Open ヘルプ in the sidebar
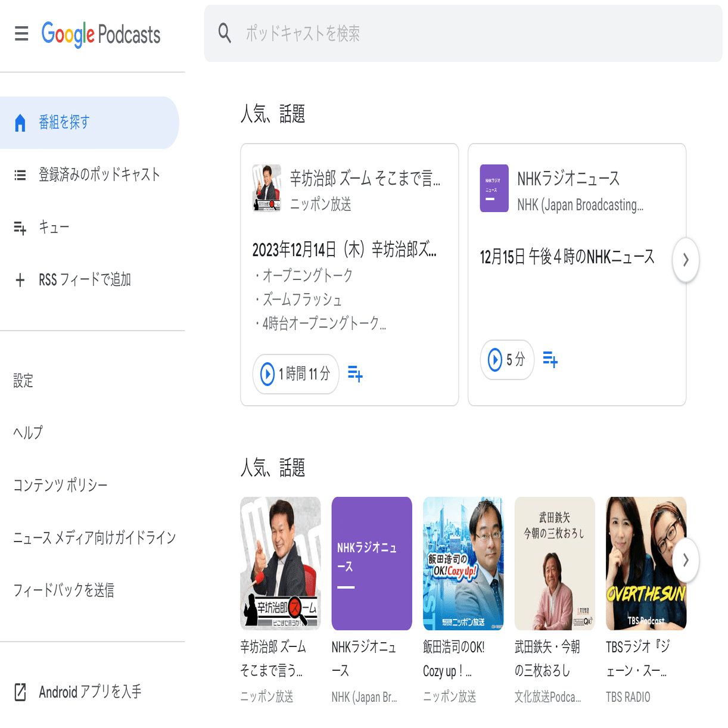 tap(28, 433)
